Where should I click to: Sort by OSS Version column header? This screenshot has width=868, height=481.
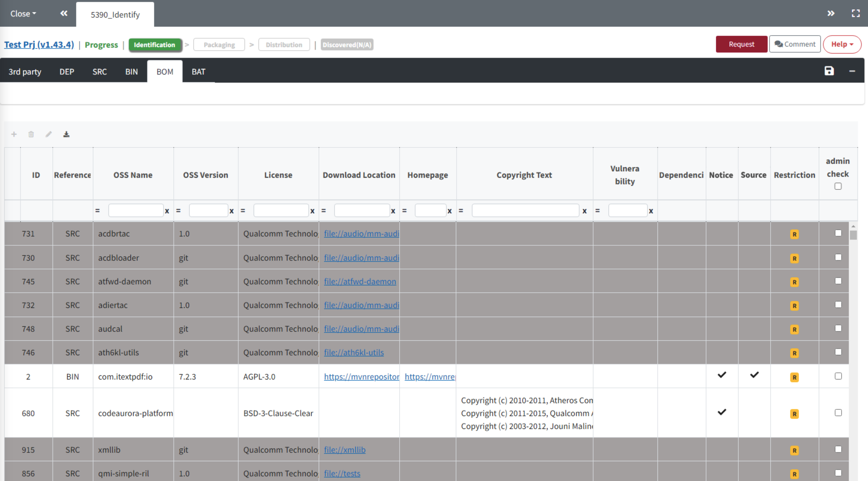click(x=206, y=175)
